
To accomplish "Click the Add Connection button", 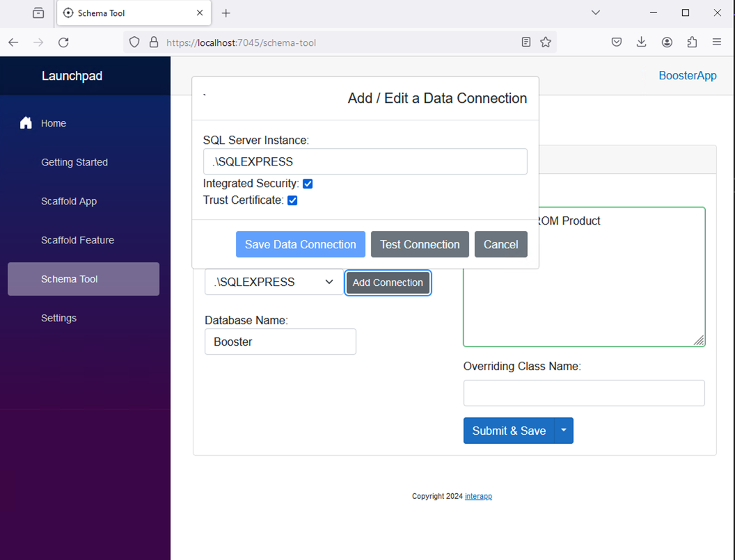I will pyautogui.click(x=388, y=282).
